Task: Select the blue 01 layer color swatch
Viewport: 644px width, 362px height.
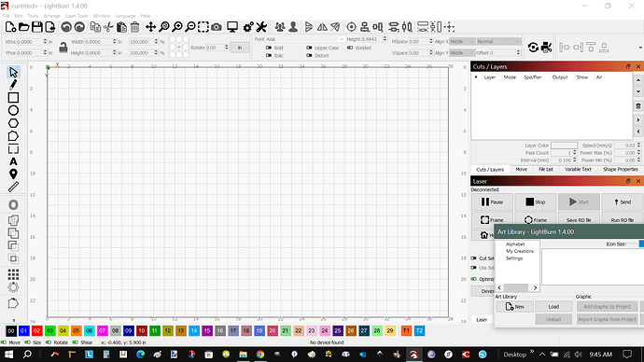Action: (x=24, y=331)
